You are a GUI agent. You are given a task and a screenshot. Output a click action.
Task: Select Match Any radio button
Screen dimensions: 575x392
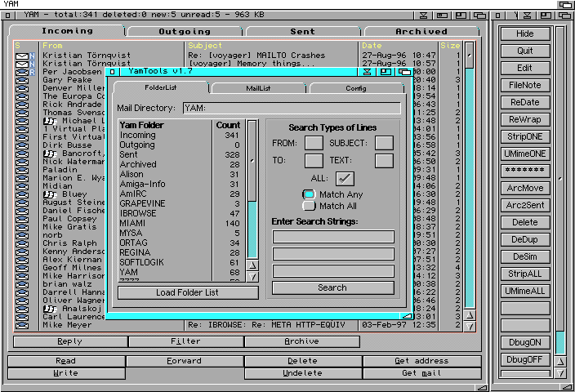pos(309,194)
